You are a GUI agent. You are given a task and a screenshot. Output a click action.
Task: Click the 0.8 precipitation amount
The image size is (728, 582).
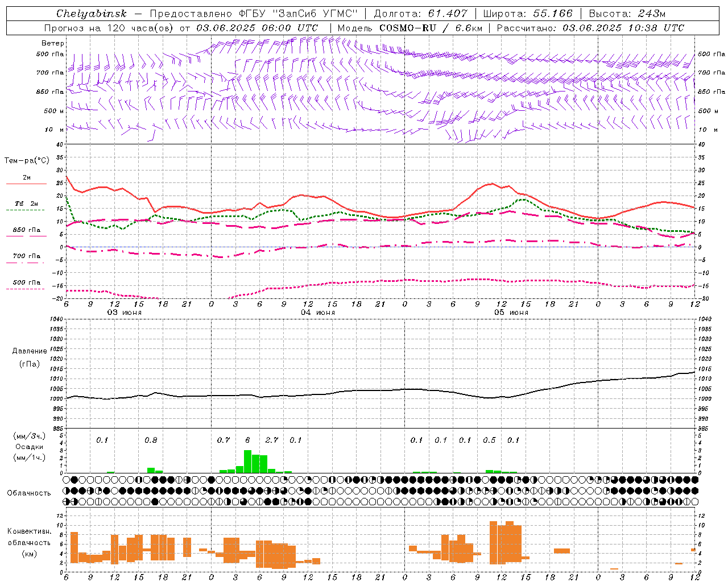click(x=151, y=440)
